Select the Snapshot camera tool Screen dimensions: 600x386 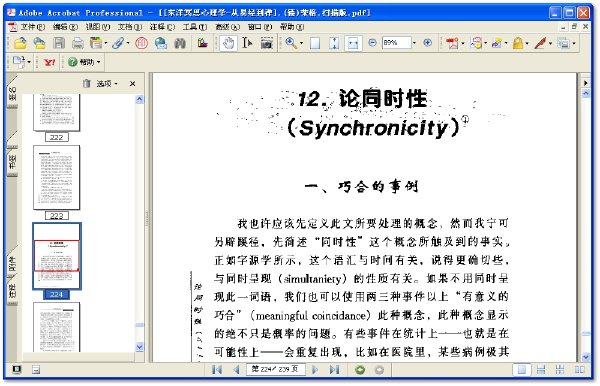267,43
